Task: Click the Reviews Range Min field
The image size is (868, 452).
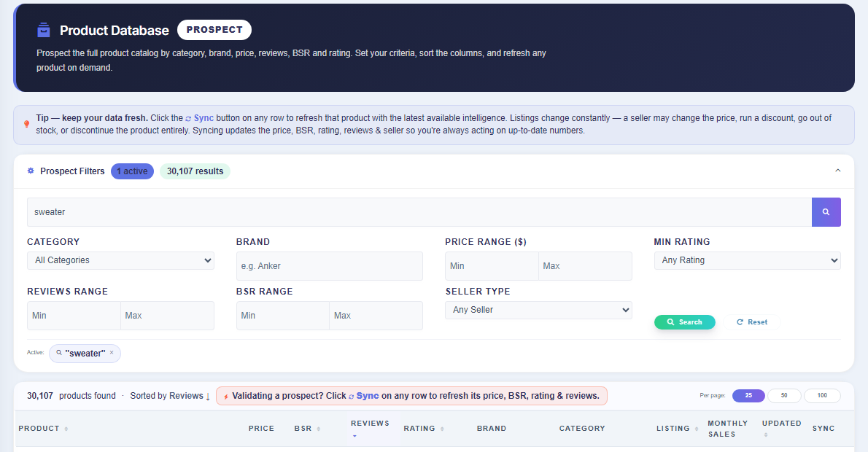Action: 74,316
